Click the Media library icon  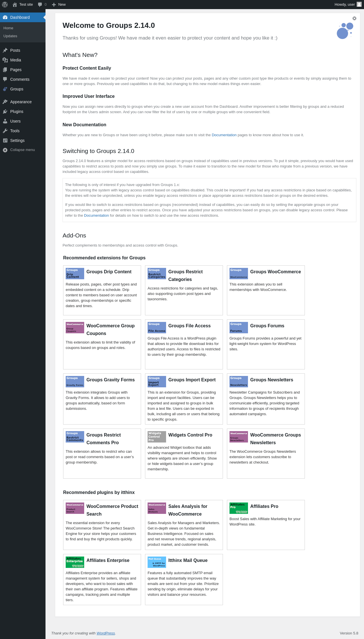click(5, 60)
